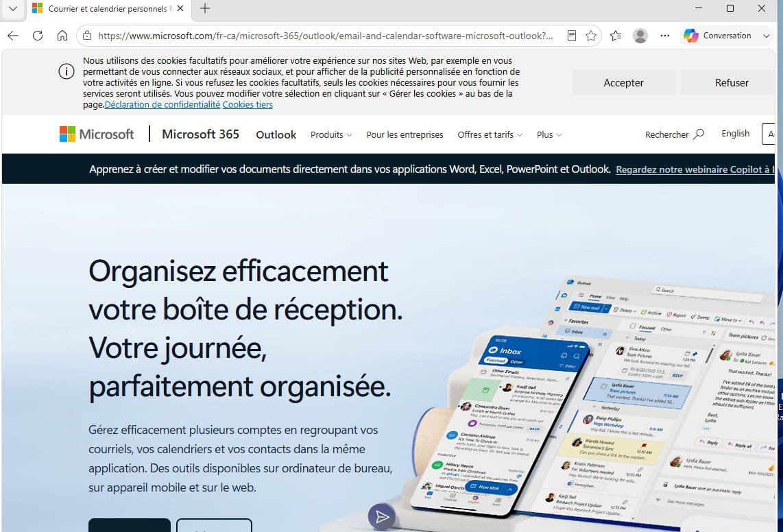Screen dimensions: 783x532
Task: Go to Microsoft logo home
Action: (x=97, y=134)
